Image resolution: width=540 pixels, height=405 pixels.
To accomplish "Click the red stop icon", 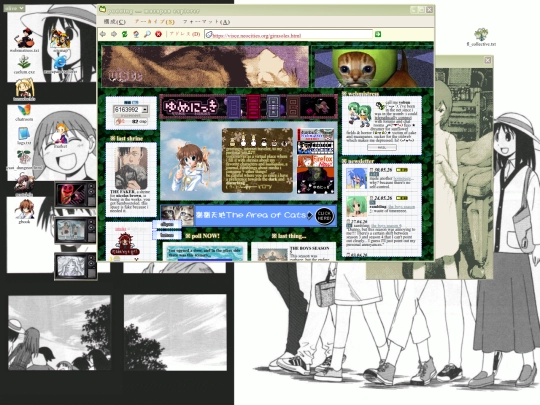I will tap(158, 34).
